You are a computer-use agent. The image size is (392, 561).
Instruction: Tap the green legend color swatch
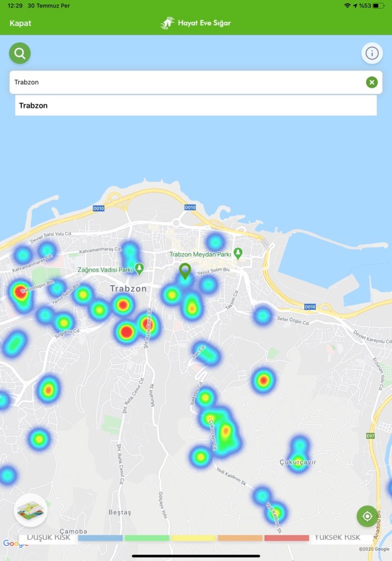point(147,538)
